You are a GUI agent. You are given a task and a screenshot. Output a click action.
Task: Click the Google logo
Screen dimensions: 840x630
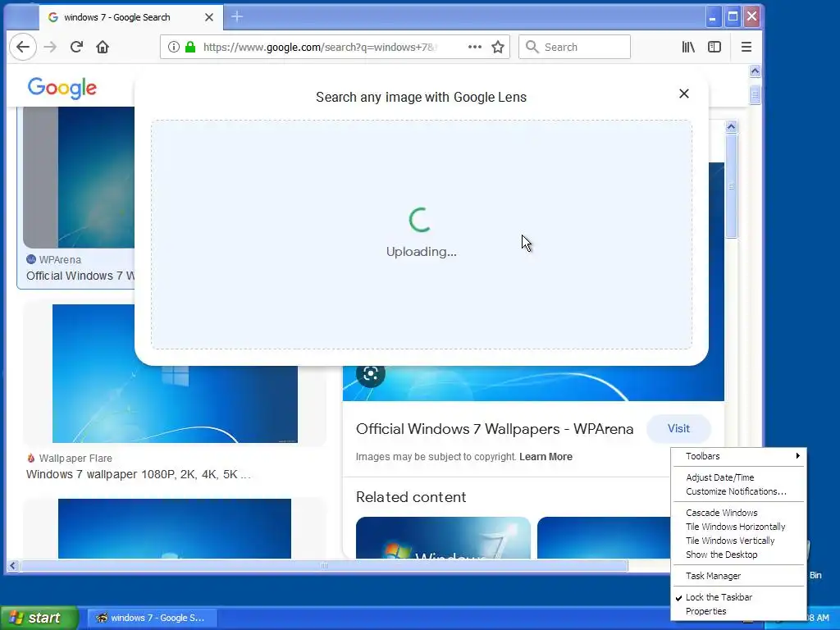click(x=62, y=88)
